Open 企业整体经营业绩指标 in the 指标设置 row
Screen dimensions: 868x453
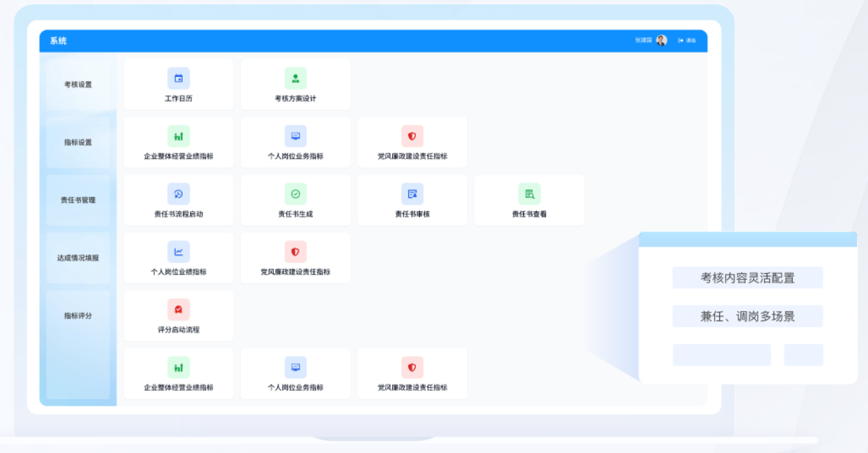[x=178, y=137]
